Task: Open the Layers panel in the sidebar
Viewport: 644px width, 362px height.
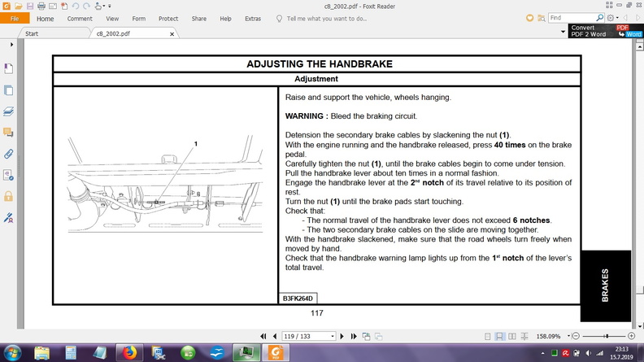Action: (x=8, y=111)
